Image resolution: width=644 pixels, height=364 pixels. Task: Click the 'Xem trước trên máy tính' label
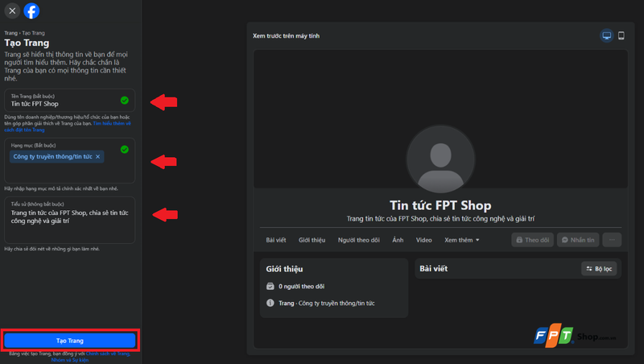(287, 35)
